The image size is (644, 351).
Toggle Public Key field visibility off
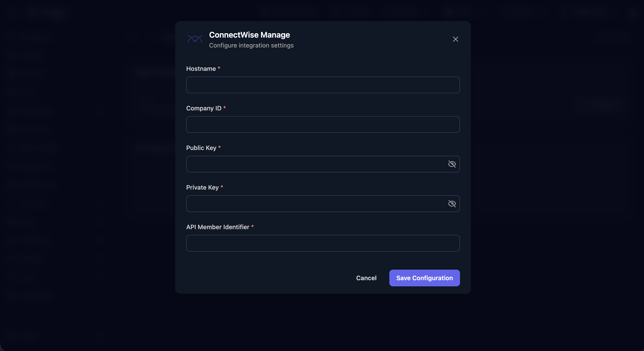point(452,164)
